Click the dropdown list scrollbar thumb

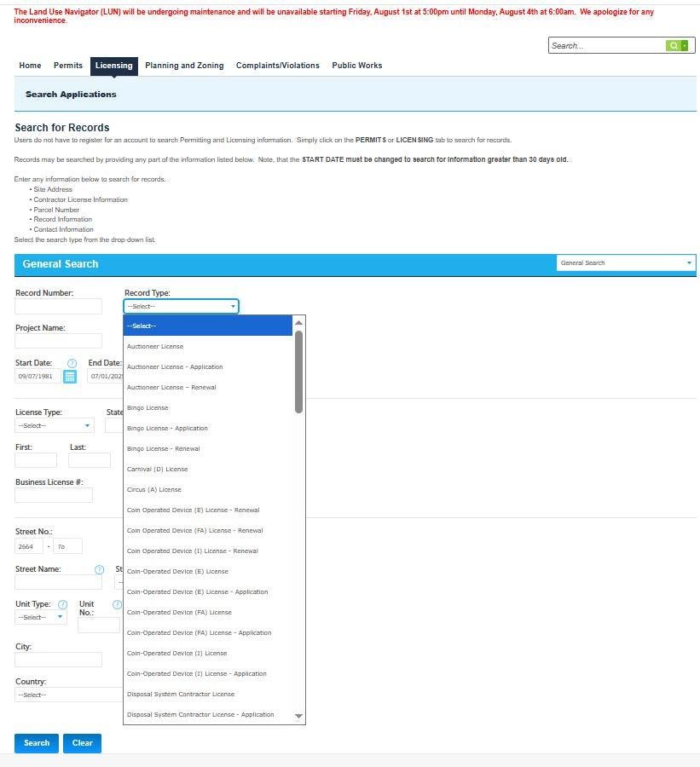tap(298, 372)
